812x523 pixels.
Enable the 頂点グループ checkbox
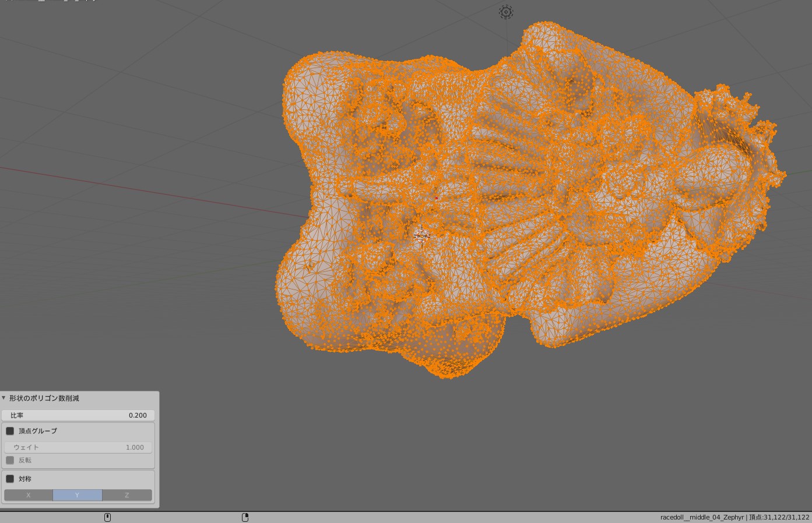[x=10, y=431]
